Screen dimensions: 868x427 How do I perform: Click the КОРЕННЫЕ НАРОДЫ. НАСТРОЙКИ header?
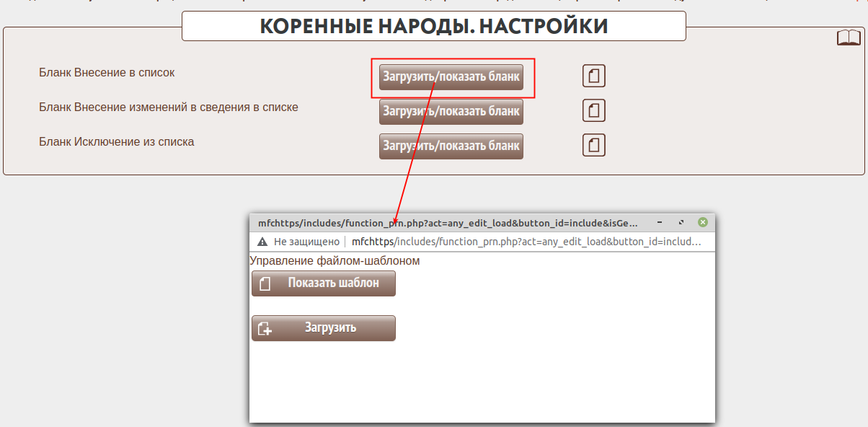433,27
